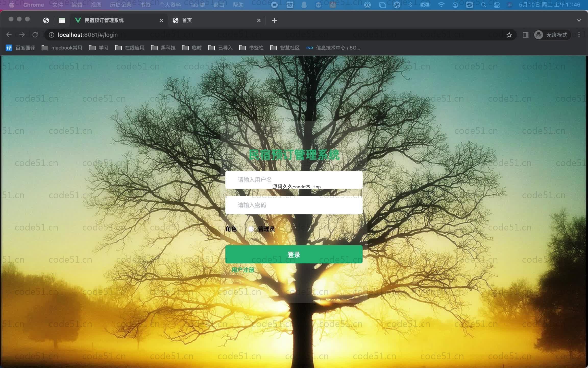Toggle the side panel icon
The image size is (588, 368).
pos(525,35)
